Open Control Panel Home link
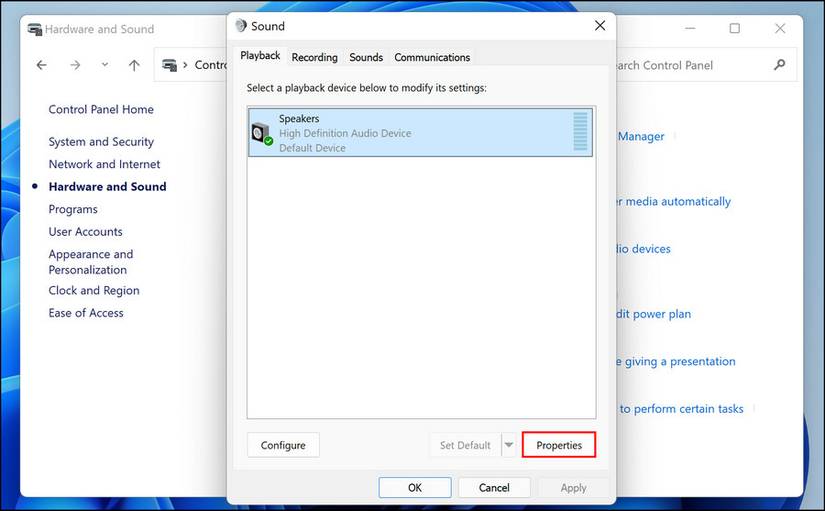This screenshot has width=825, height=511. coord(101,109)
